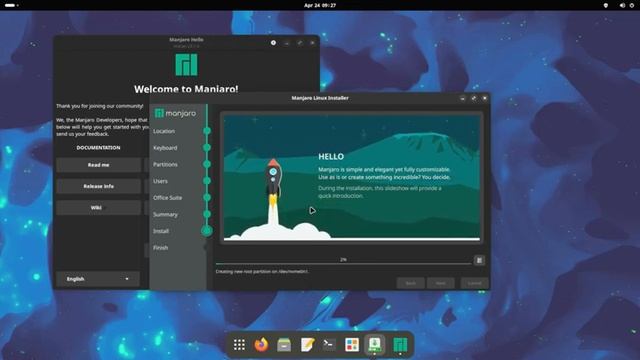Viewport: 640px width, 360px height.
Task: Close the Manjaro Hello window
Action: [x=312, y=43]
